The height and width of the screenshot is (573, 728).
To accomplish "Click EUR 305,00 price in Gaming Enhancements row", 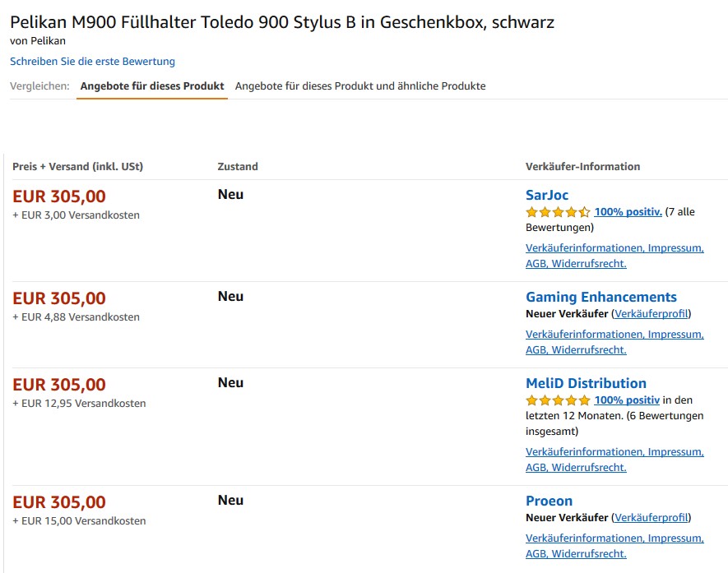I will pyautogui.click(x=59, y=298).
